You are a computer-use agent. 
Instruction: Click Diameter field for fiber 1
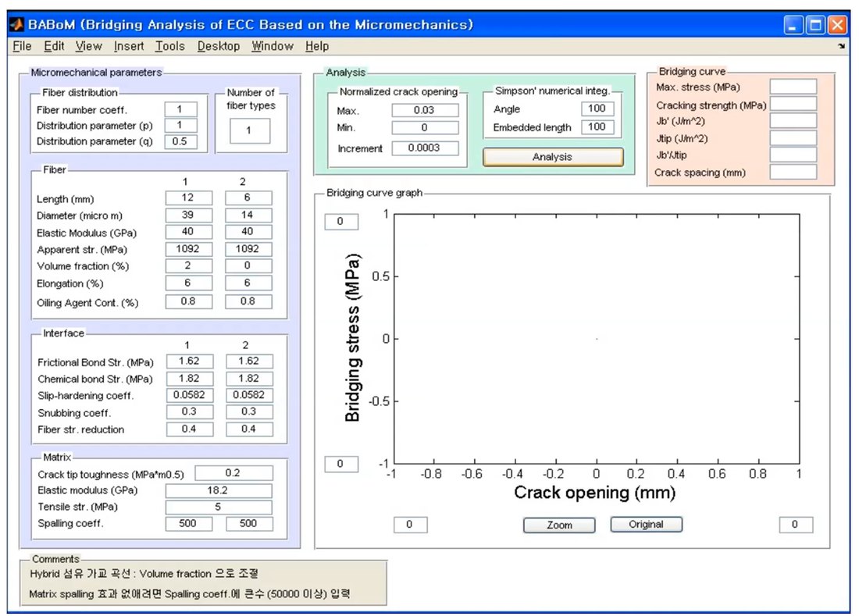[188, 215]
